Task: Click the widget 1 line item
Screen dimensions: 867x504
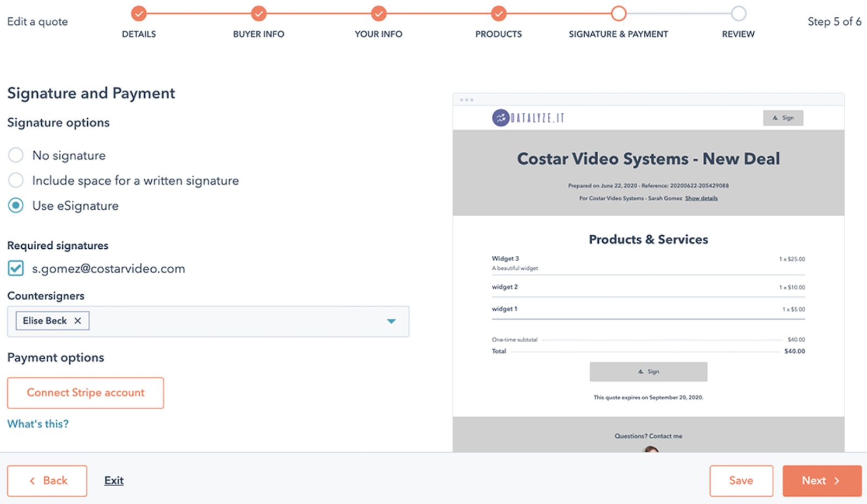Action: tap(504, 309)
